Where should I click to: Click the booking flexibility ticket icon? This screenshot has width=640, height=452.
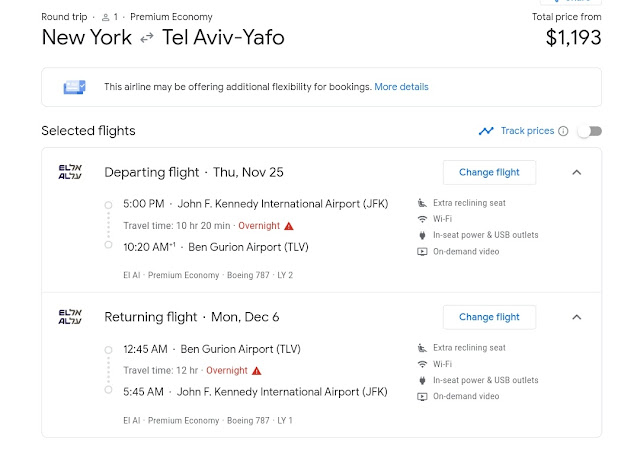point(73,87)
